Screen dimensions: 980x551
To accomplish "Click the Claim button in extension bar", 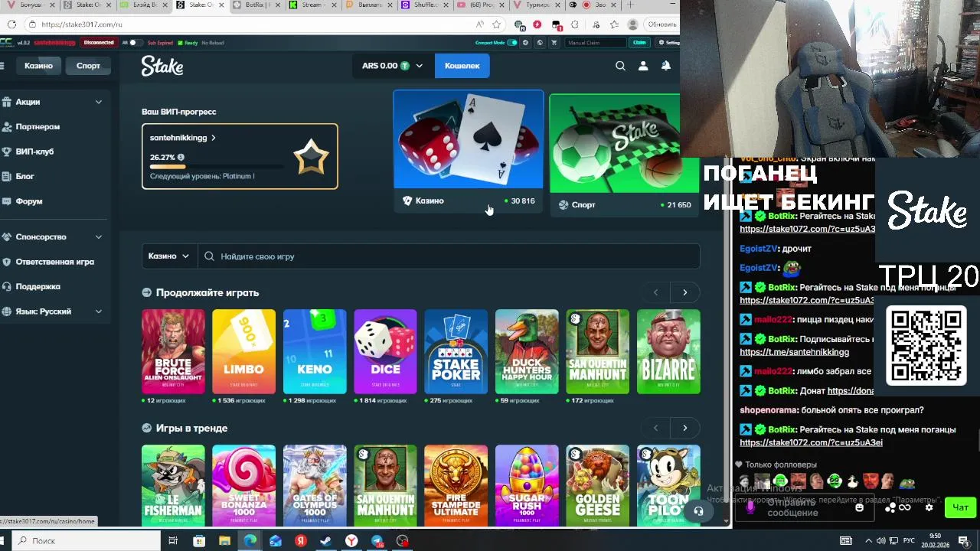I will 639,43.
